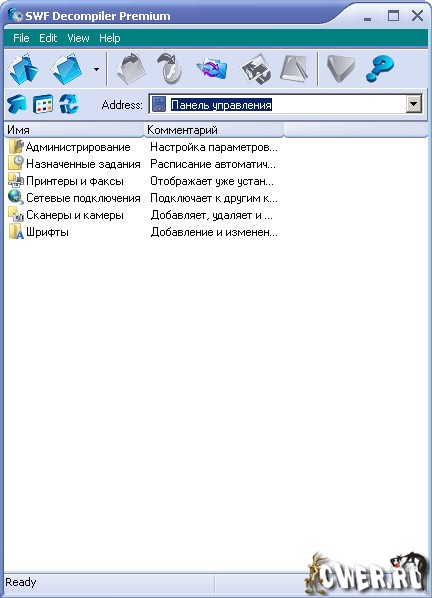Expand the arrow beside the blue folder icon

(x=96, y=69)
